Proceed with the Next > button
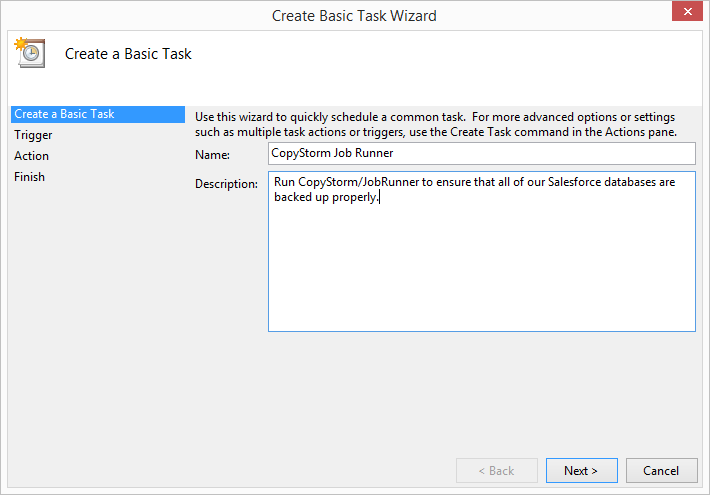 pos(581,471)
